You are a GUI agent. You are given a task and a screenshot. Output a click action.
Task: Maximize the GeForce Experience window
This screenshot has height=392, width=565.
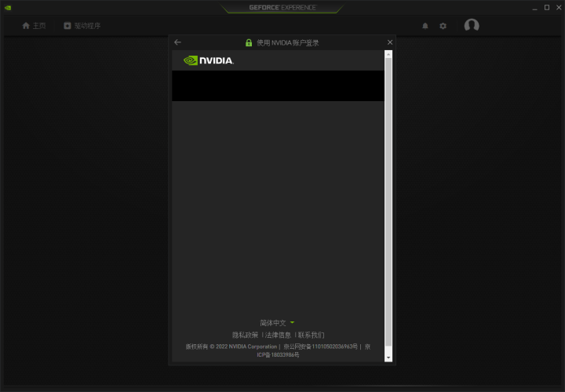point(547,8)
